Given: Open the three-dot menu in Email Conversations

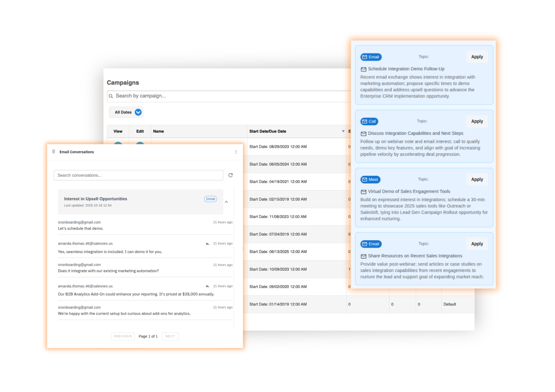Looking at the screenshot, I should tap(236, 152).
